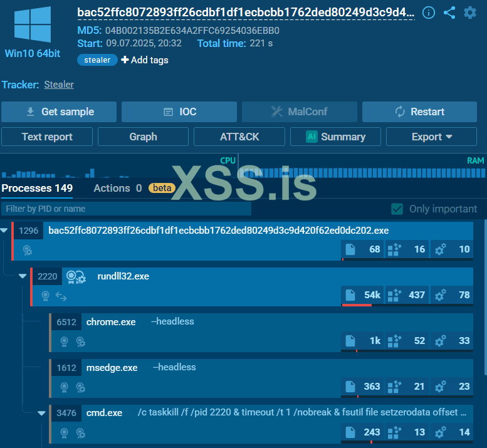Switch to the Processes 149 tab
The width and height of the screenshot is (487, 448).
[37, 188]
